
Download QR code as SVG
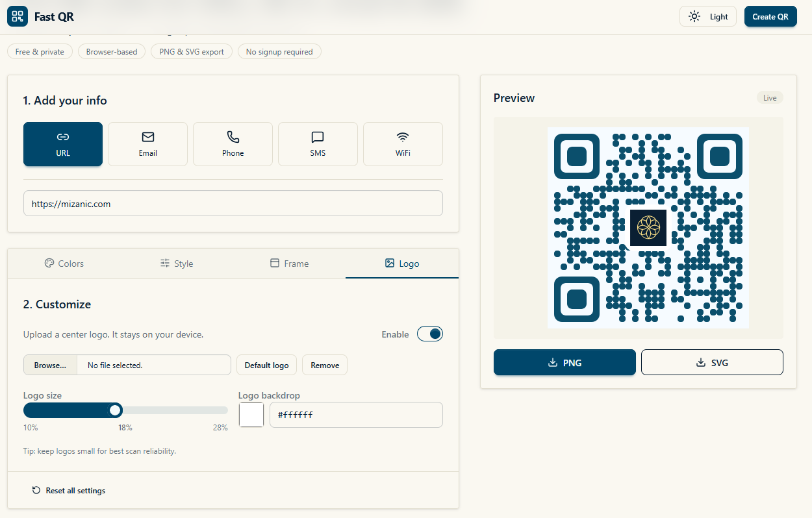[x=712, y=362]
